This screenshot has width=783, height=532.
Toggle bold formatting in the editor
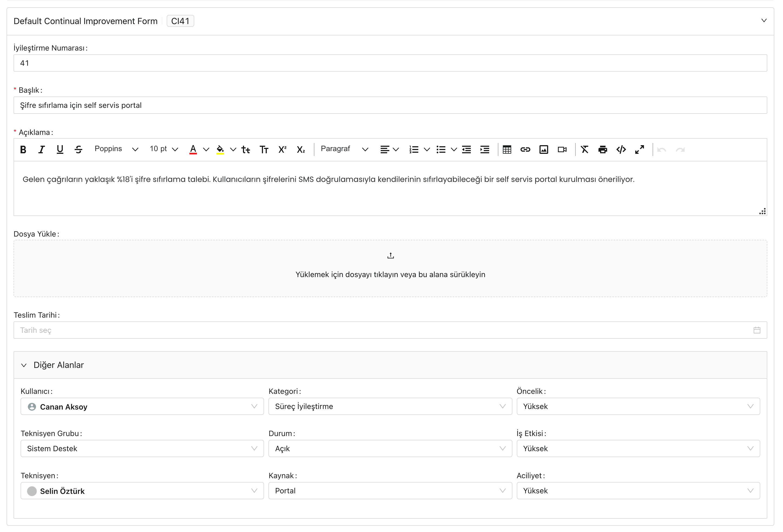23,149
